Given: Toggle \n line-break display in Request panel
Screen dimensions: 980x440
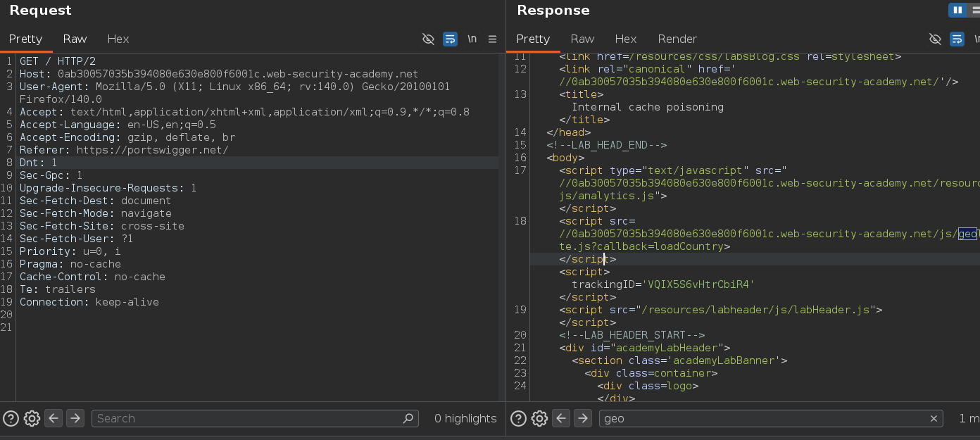Looking at the screenshot, I should click(x=472, y=39).
